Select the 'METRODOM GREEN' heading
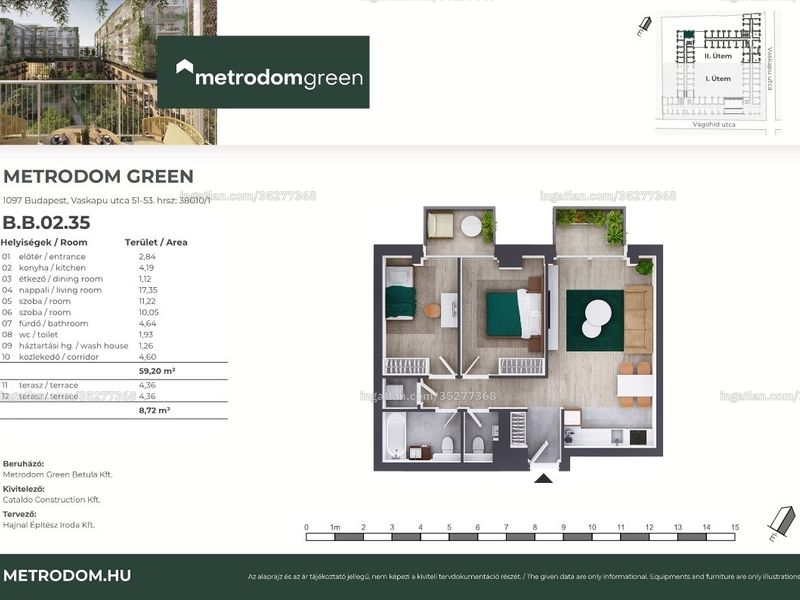Screen dimensions: 800x600 98,177
